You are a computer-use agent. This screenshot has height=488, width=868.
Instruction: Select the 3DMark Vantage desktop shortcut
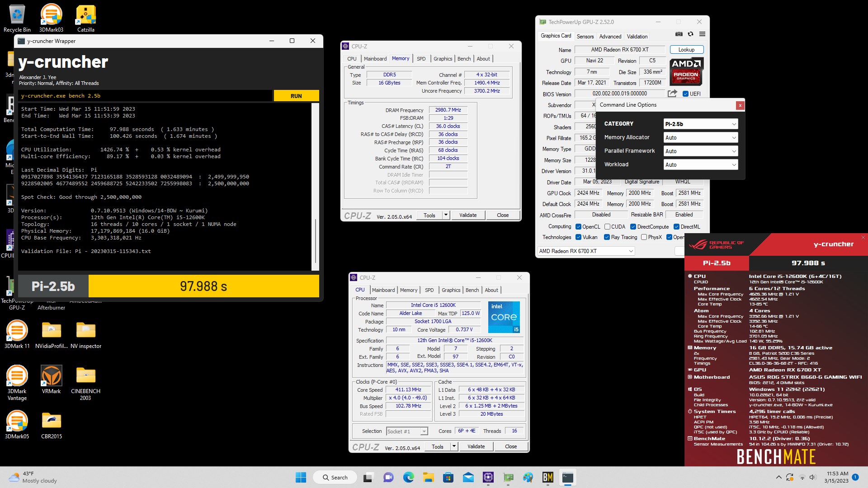point(17,383)
